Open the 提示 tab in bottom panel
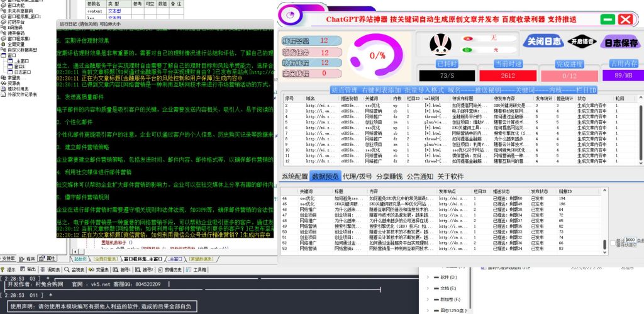Viewport: 644px width, 314px height. point(9,269)
